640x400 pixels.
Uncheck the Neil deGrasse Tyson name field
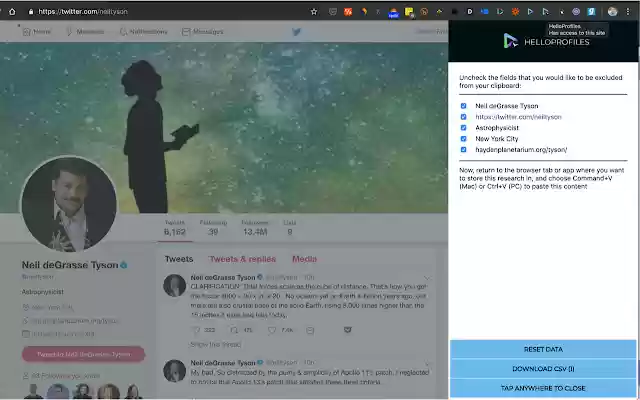[x=463, y=106]
